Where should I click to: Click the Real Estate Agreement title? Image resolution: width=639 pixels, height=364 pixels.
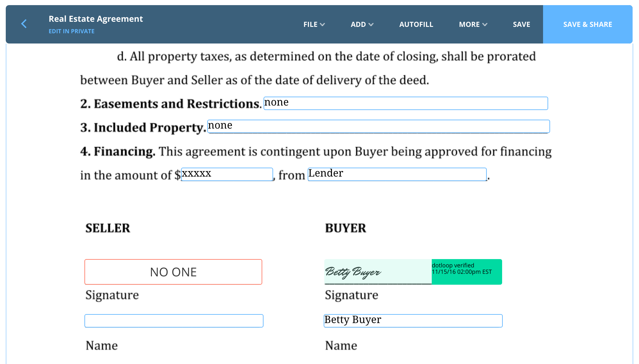pos(96,19)
